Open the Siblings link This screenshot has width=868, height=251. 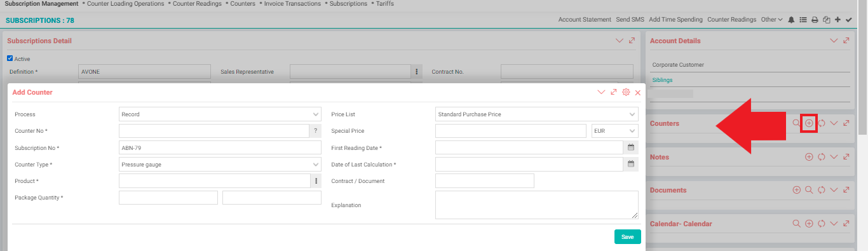click(662, 80)
